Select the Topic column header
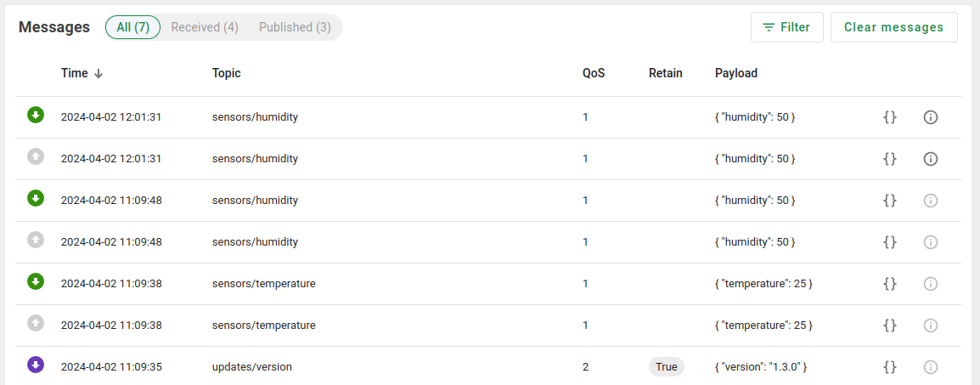This screenshot has height=385, width=980. (226, 73)
